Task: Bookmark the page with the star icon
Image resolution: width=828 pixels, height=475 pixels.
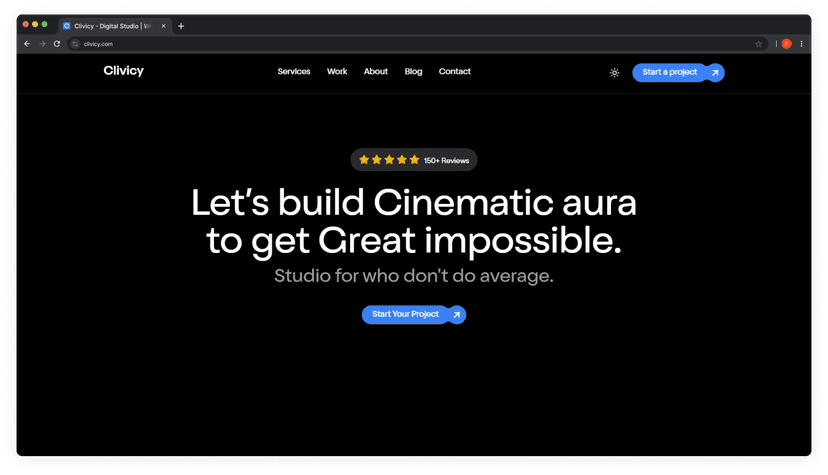Action: [x=758, y=44]
